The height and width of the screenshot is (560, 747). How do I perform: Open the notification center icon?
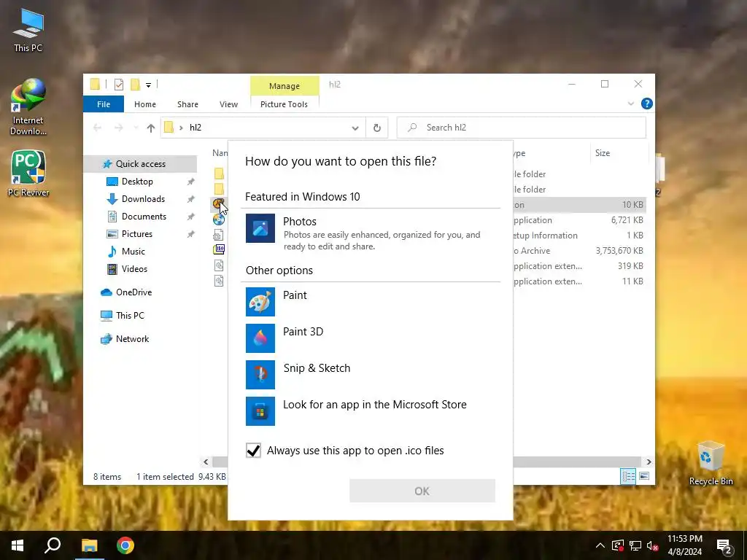coord(724,545)
